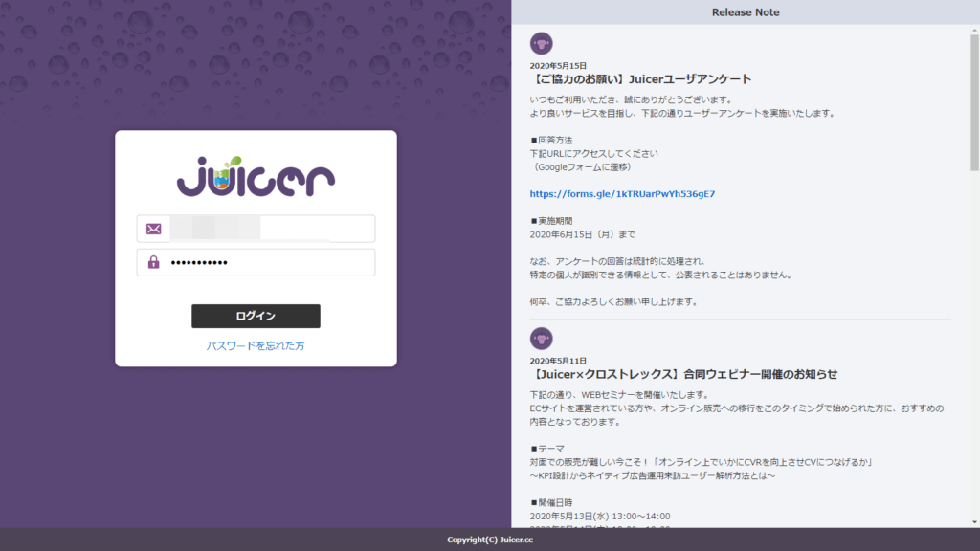Screen dimensions: 980x551
Task: Click the 2020年5月13日(水) 13:00～14:00 text
Action: click(600, 516)
